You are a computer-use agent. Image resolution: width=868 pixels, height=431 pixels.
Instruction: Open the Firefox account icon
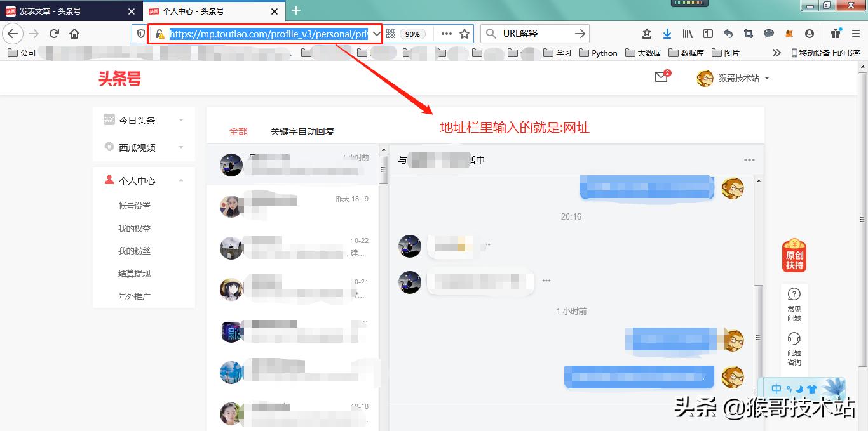coord(809,33)
